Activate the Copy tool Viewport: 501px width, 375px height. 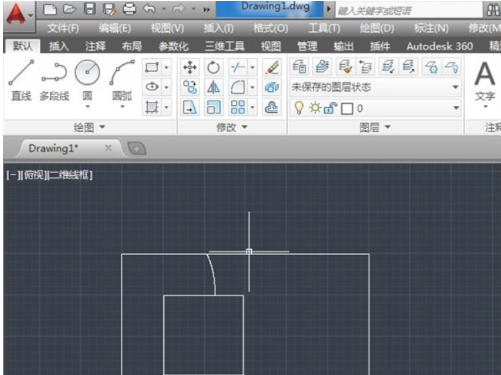[x=190, y=88]
